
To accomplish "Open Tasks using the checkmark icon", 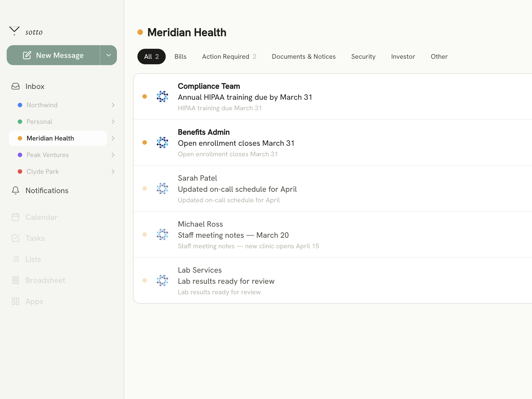I will (16, 238).
